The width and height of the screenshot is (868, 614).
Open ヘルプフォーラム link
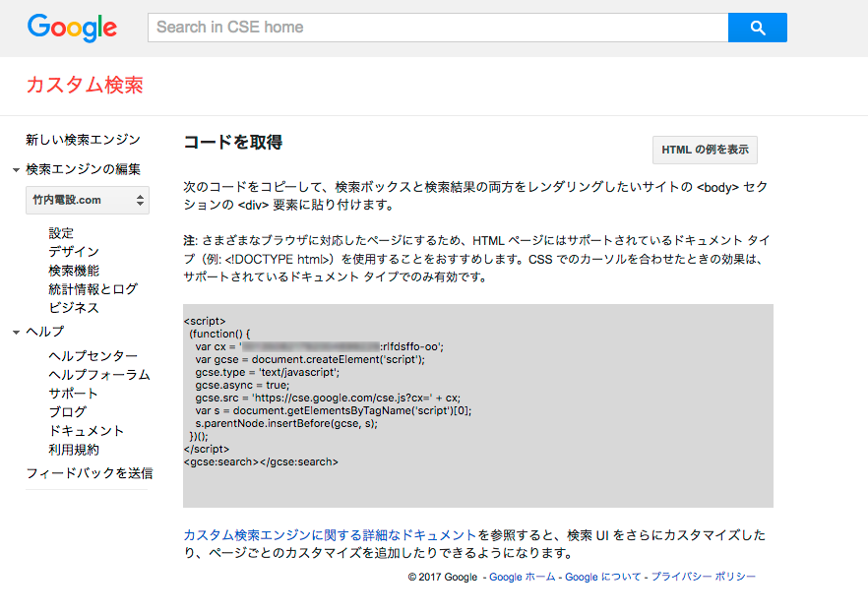tap(99, 375)
